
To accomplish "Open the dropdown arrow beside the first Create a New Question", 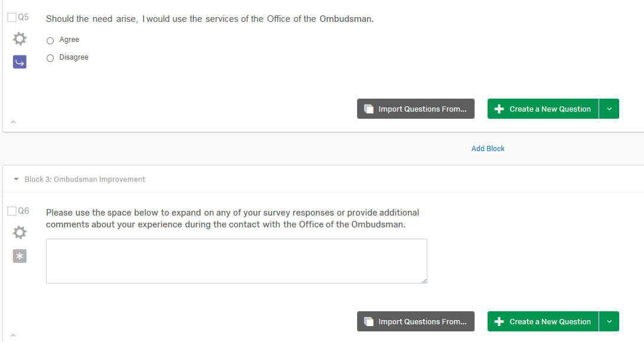I will pyautogui.click(x=609, y=109).
